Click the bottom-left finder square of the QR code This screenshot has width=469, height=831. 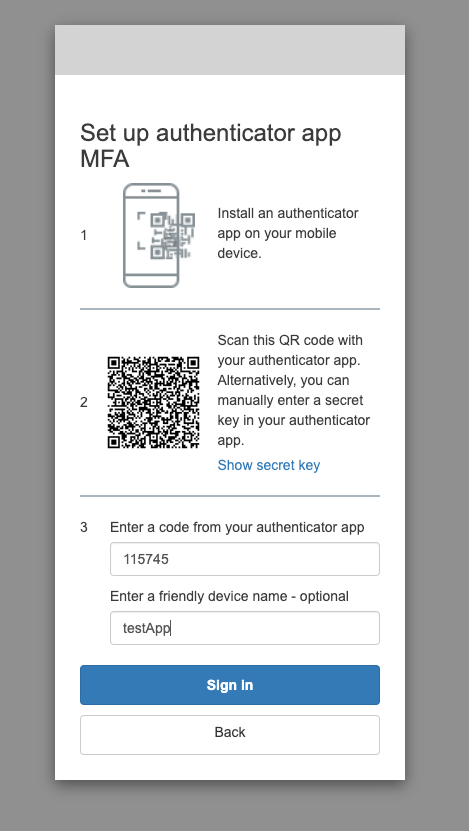(114, 441)
